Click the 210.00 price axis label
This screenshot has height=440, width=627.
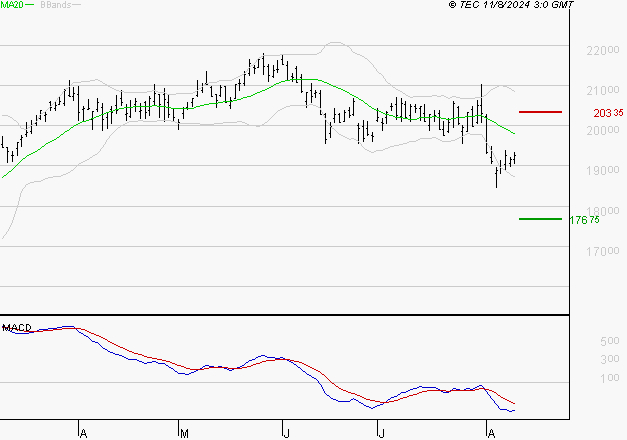coord(603,90)
